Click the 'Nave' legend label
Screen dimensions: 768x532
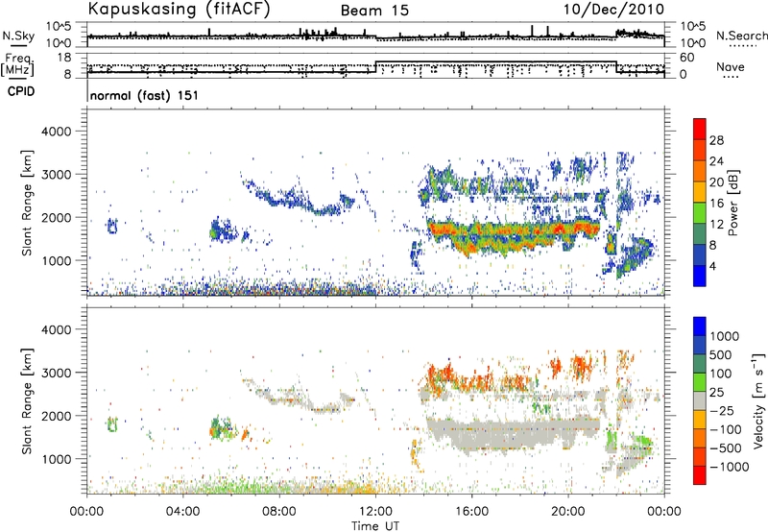(x=731, y=66)
